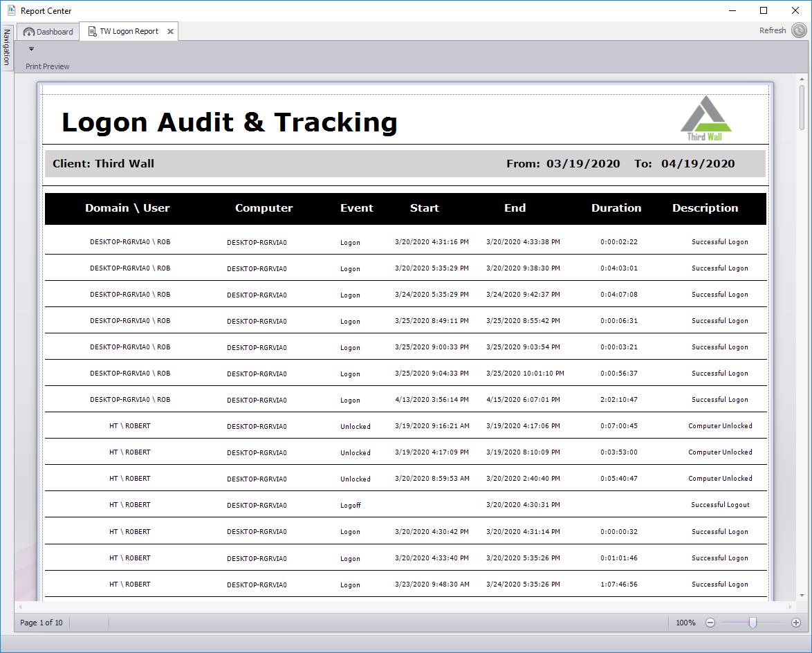Viewport: 812px width, 653px height.
Task: Click duration 0:03:53:00
Action: point(619,452)
